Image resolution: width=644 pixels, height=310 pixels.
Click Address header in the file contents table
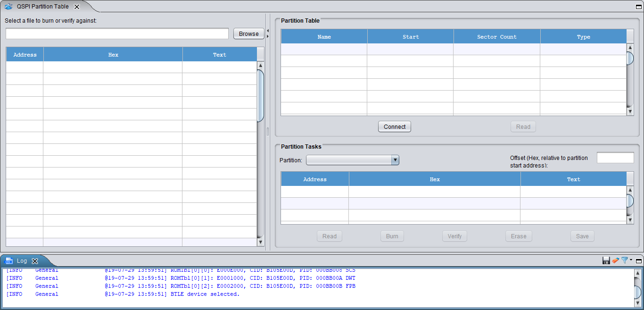coord(25,55)
